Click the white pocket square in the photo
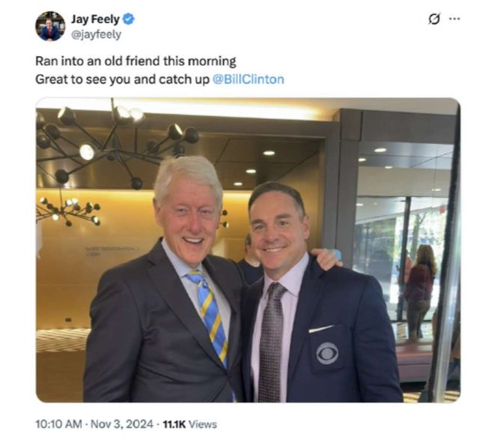 click(x=321, y=328)
